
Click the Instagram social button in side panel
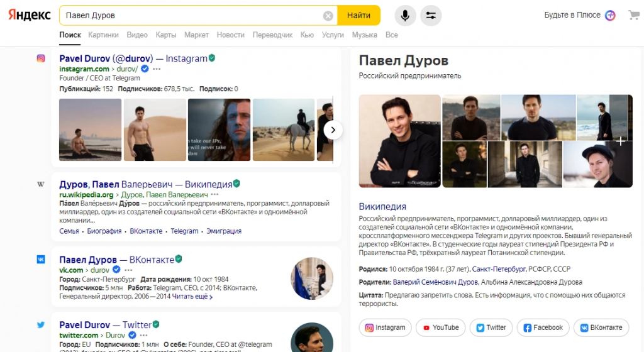coord(385,327)
